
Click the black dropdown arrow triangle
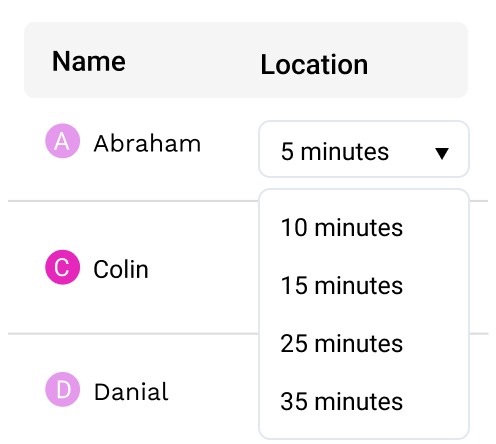(x=442, y=153)
